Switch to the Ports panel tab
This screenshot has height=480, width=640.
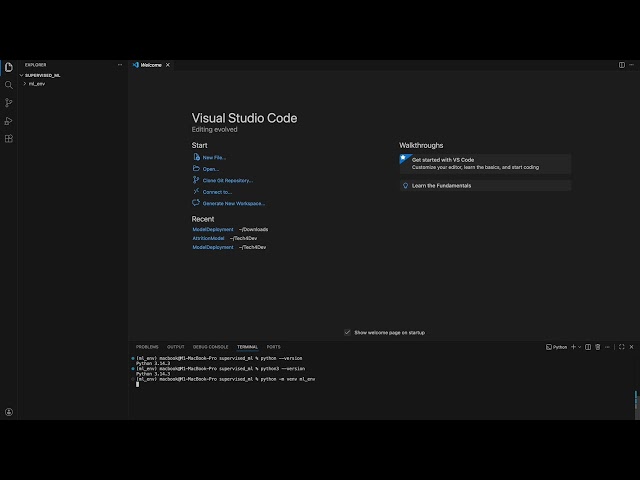point(273,347)
